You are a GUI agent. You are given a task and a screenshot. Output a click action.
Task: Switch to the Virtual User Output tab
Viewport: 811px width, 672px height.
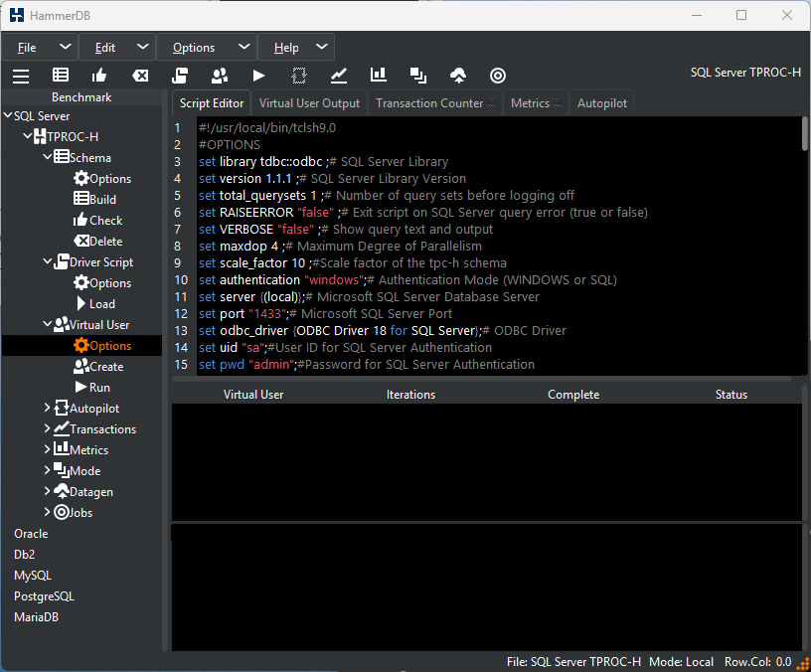tap(309, 103)
